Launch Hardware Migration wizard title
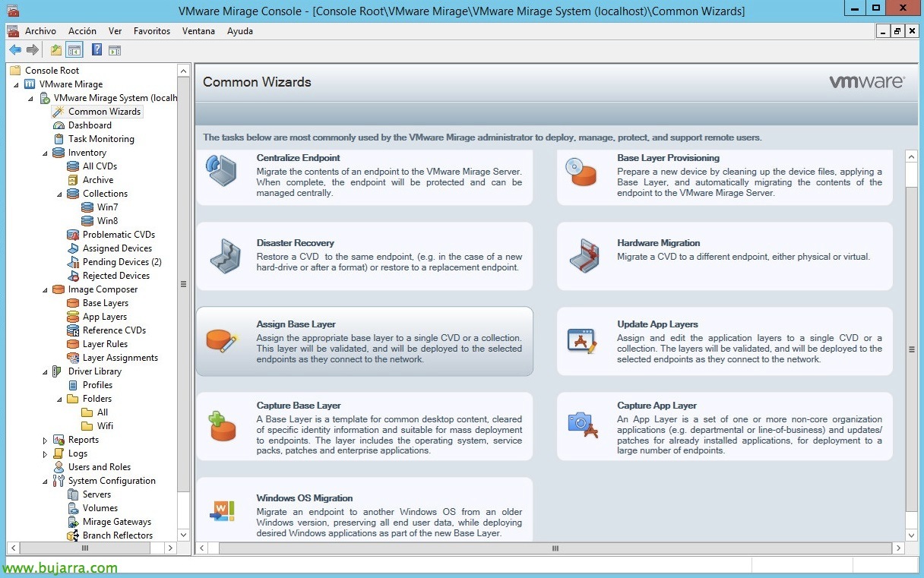The height and width of the screenshot is (578, 924). (658, 243)
